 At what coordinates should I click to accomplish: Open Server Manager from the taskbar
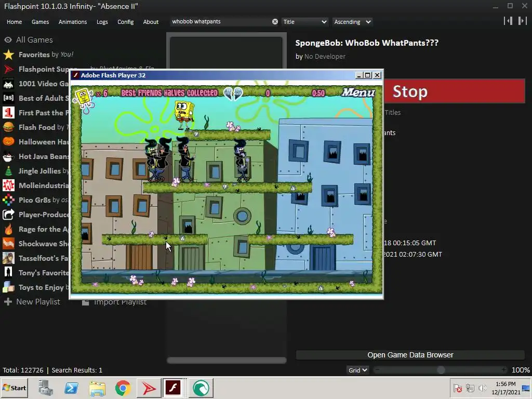46,388
